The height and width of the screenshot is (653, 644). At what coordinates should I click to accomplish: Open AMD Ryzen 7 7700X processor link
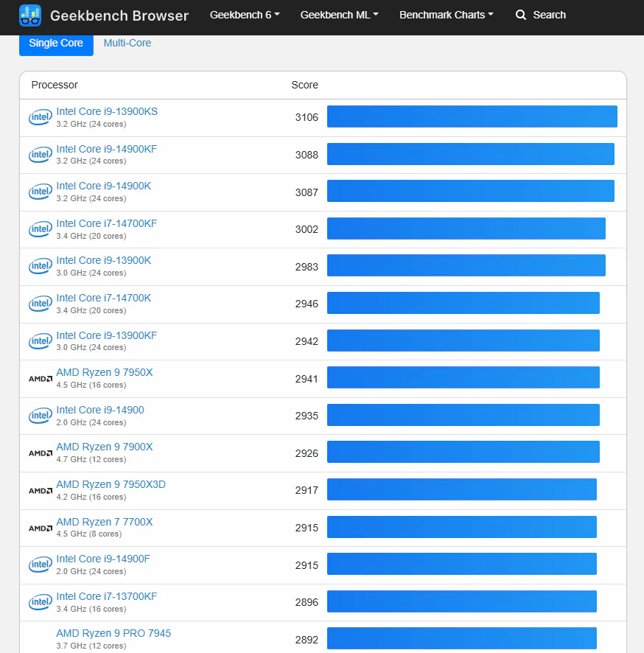(105, 522)
